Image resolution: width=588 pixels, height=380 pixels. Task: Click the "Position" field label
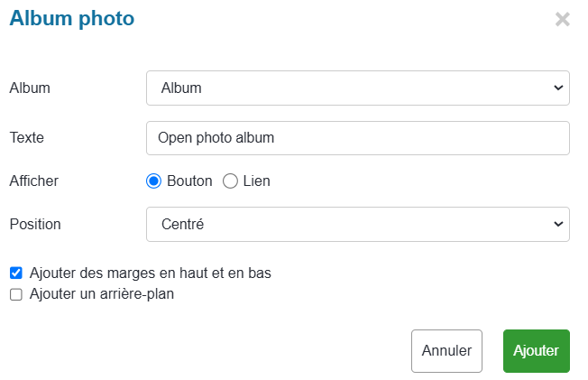click(34, 224)
